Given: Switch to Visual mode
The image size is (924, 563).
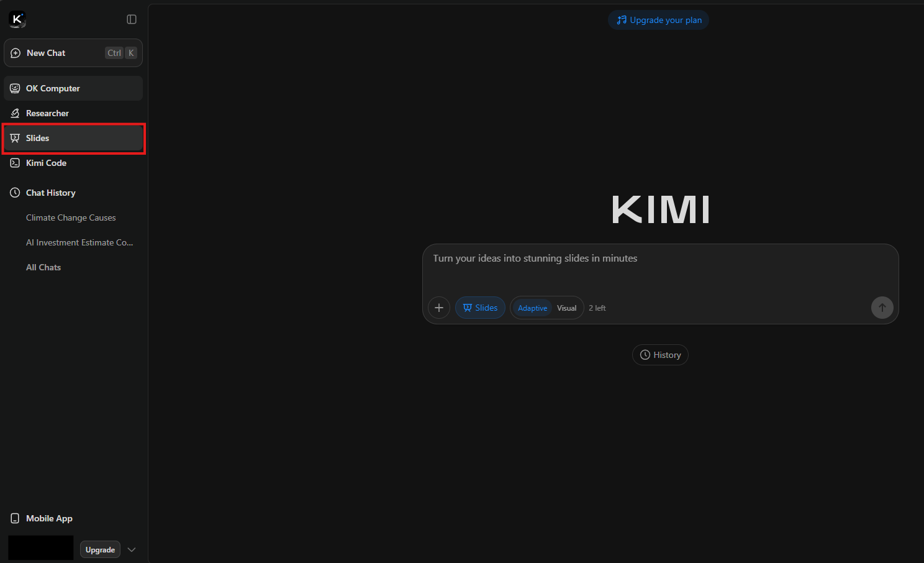Looking at the screenshot, I should [566, 308].
